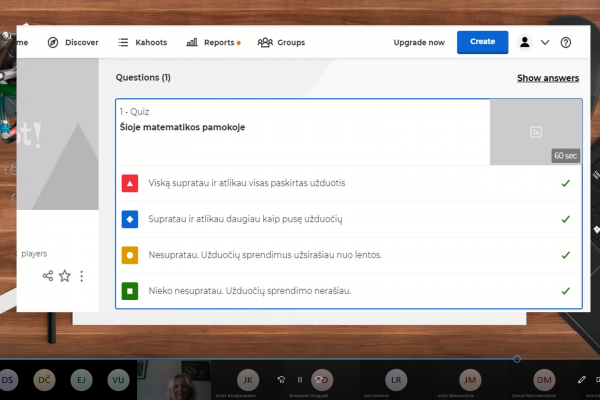Open the Discover compass icon

pyautogui.click(x=53, y=42)
